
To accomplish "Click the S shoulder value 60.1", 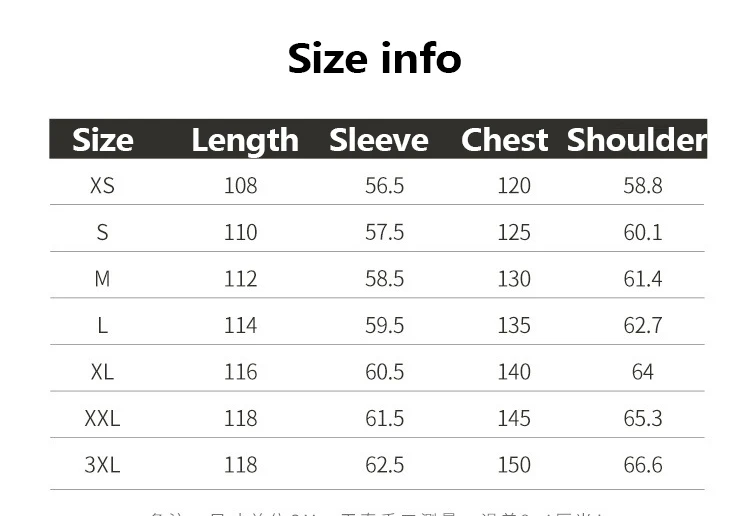I will click(643, 232).
